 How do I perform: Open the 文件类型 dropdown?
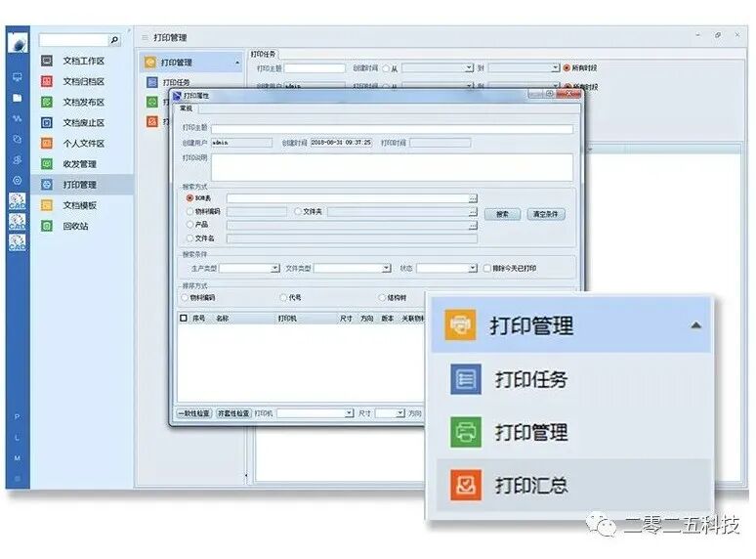coord(386,268)
